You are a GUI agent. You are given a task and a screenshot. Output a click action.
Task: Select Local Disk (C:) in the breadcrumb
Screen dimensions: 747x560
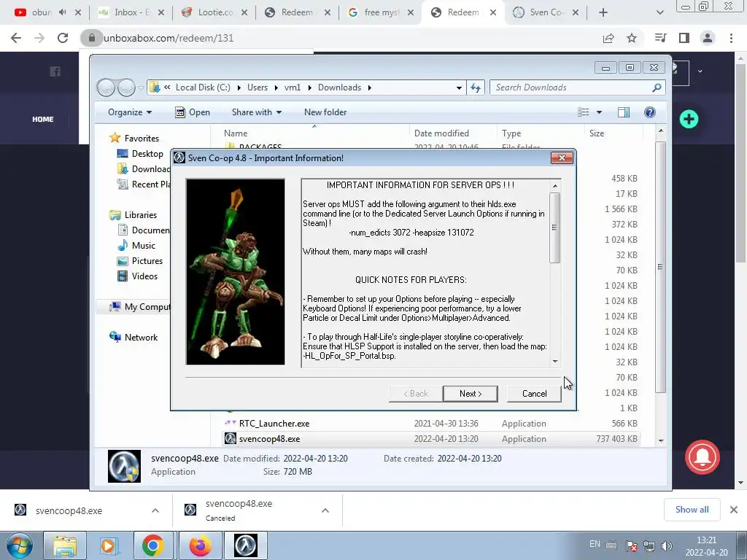pos(203,87)
